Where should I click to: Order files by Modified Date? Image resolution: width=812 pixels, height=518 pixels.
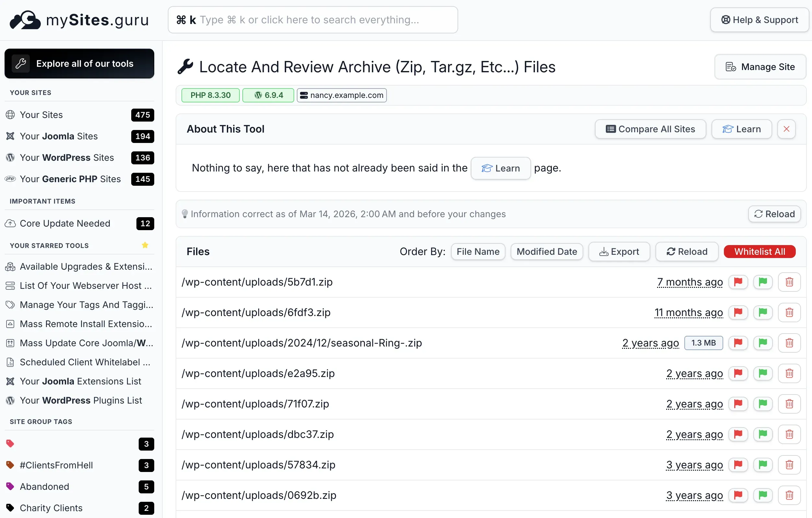pos(546,252)
